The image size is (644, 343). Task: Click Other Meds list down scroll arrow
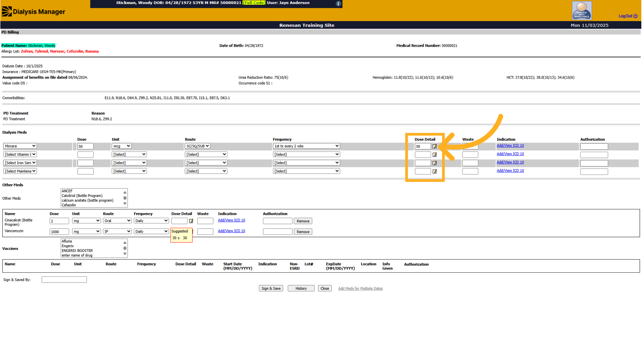tap(125, 204)
